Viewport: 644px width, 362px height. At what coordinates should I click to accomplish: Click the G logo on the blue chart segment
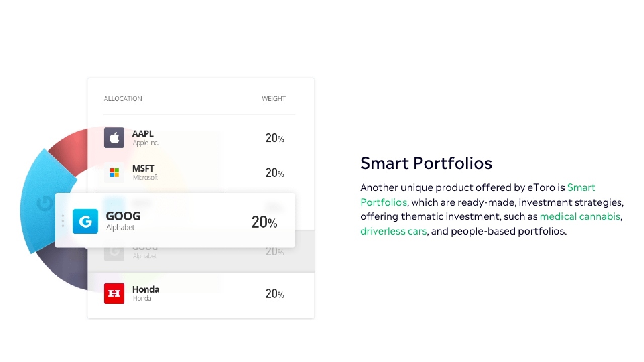(x=45, y=204)
